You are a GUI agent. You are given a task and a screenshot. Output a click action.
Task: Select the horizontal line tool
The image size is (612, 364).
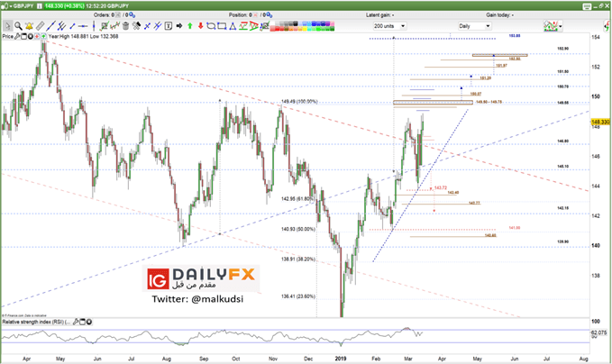[83, 26]
